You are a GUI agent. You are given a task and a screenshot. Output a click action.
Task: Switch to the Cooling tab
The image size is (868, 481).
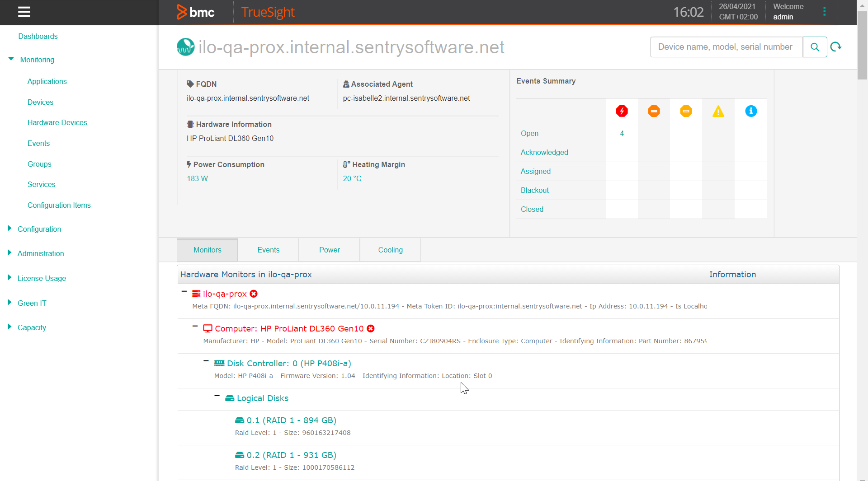click(x=390, y=250)
